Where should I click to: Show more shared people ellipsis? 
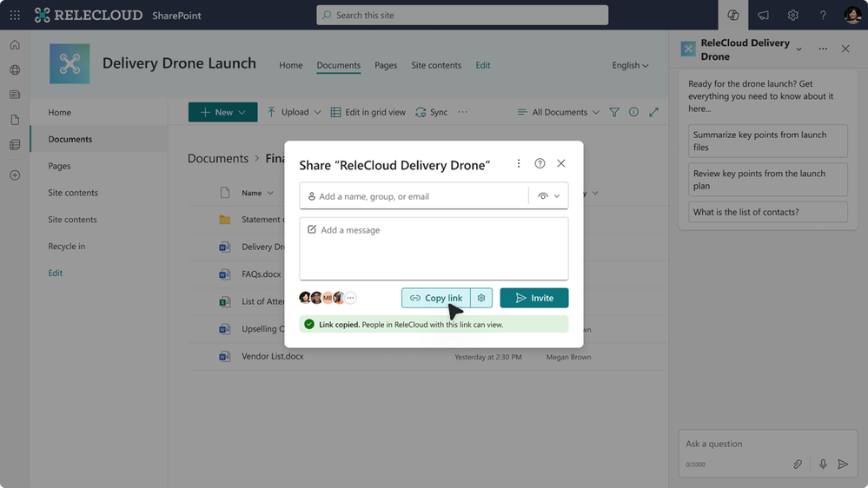350,298
